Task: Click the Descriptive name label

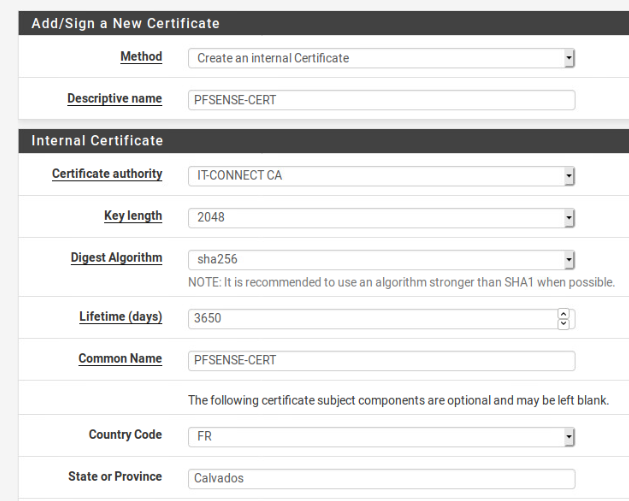Action: pos(114,98)
